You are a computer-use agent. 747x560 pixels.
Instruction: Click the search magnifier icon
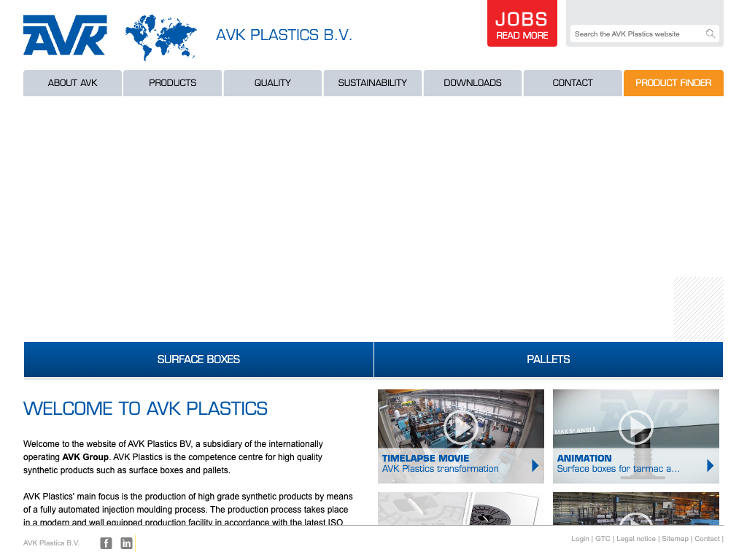710,34
